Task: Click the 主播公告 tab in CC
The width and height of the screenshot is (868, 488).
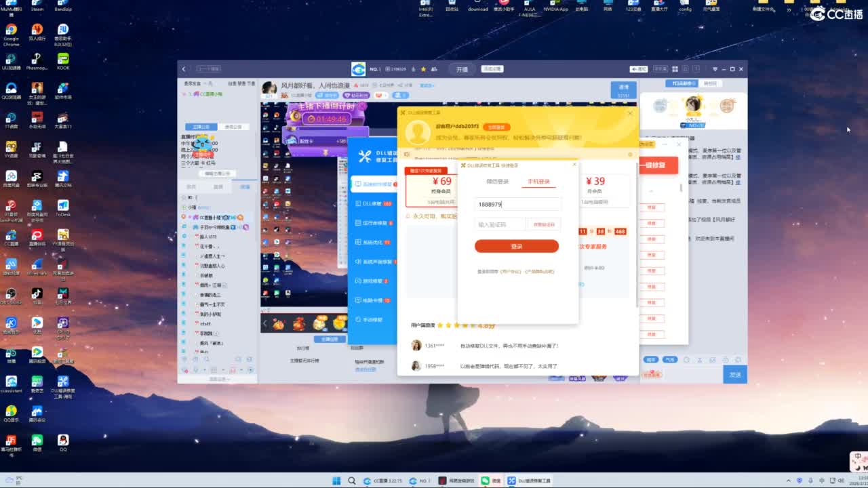Action: click(x=201, y=127)
